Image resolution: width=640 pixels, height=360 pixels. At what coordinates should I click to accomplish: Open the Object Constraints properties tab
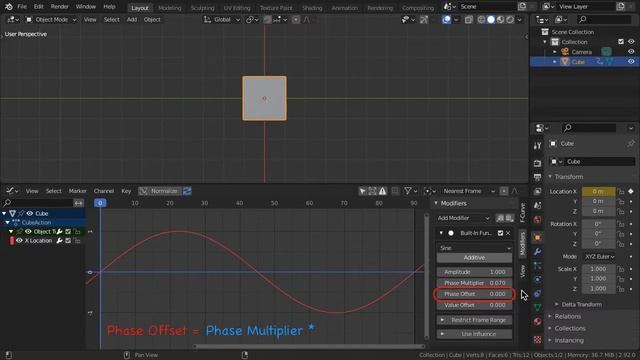(538, 294)
